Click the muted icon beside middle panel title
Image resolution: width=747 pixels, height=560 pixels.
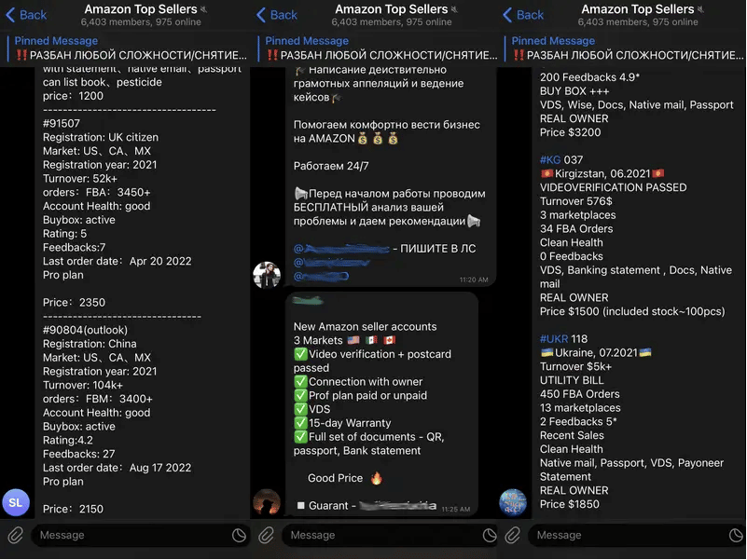454,9
